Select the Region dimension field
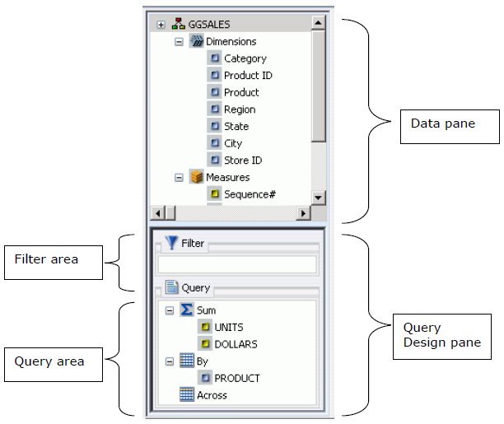This screenshot has width=504, height=424. pyautogui.click(x=239, y=109)
